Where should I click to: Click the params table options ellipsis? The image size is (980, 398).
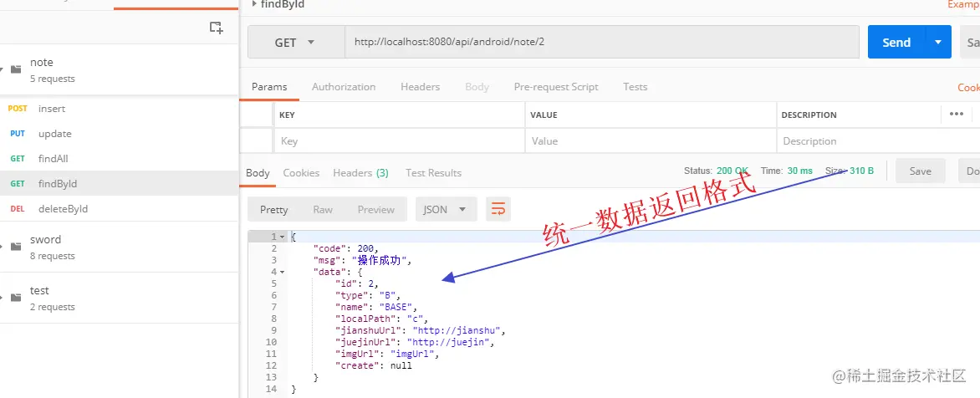pyautogui.click(x=957, y=114)
